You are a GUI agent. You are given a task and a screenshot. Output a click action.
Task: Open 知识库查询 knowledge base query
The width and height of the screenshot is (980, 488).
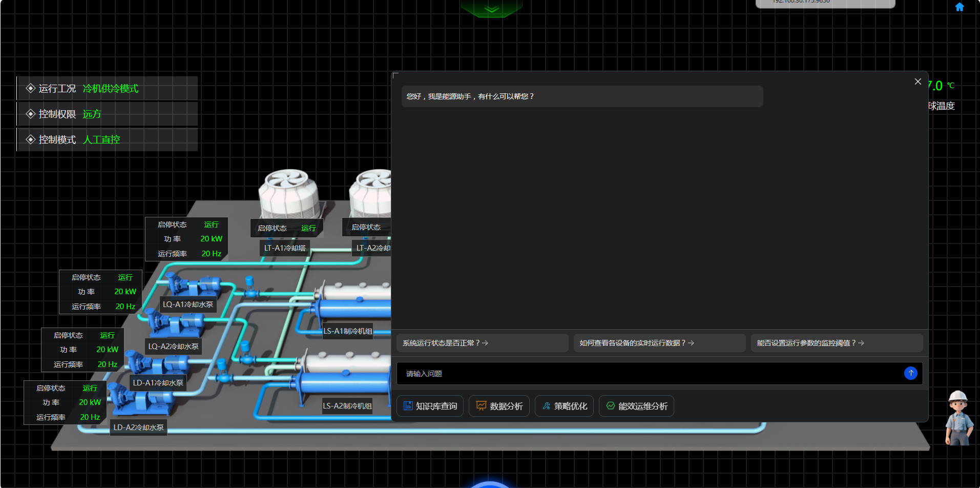[x=430, y=406]
